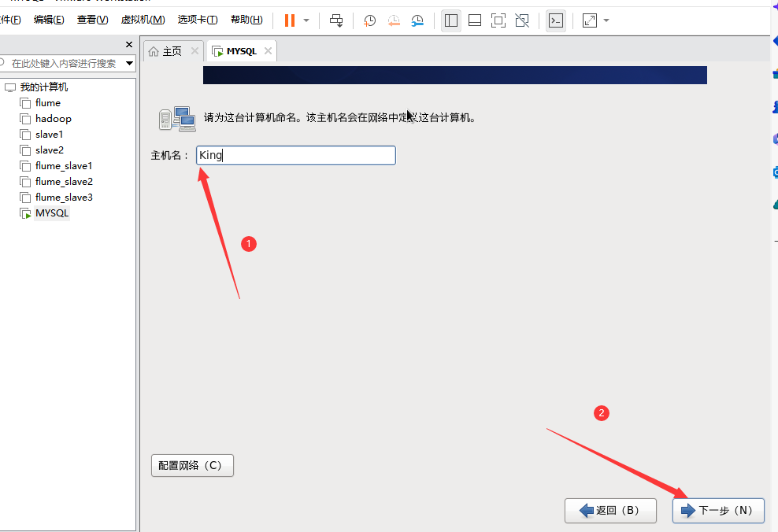
Task: Click the 主机名 hostname input field
Action: point(296,155)
